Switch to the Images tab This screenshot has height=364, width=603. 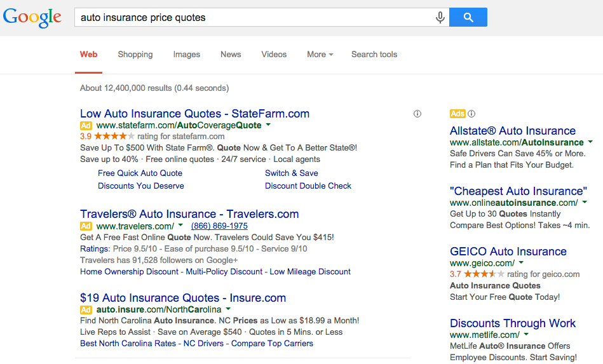click(187, 55)
